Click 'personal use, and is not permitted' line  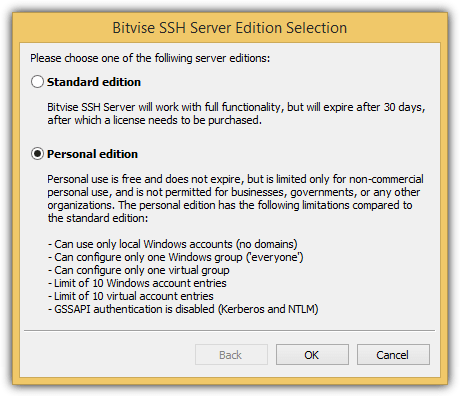tap(233, 192)
